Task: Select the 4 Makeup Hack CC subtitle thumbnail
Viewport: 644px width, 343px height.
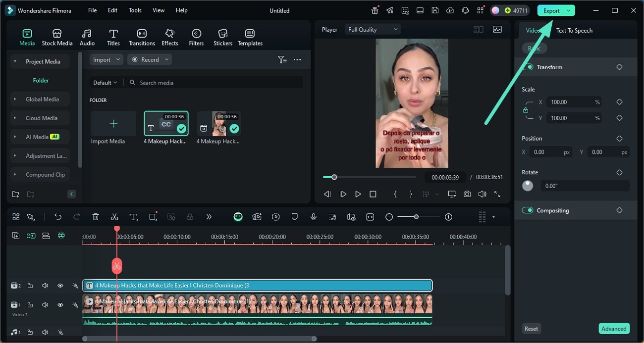Action: click(x=166, y=123)
